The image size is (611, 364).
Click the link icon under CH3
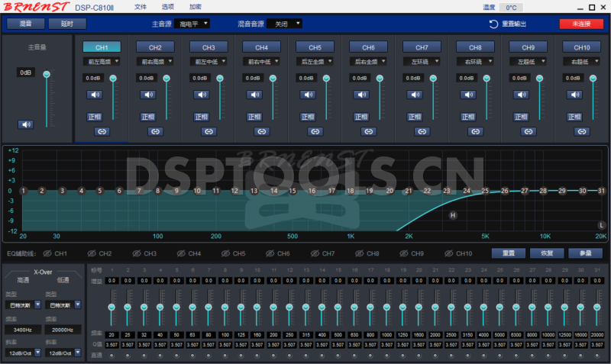point(209,131)
